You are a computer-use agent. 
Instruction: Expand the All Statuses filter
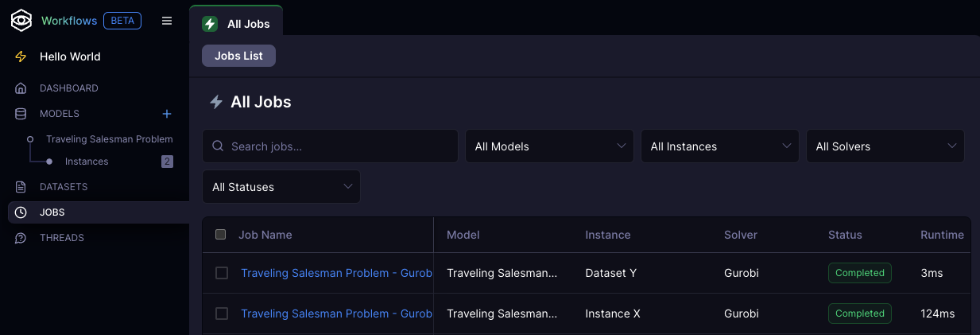[x=281, y=187]
